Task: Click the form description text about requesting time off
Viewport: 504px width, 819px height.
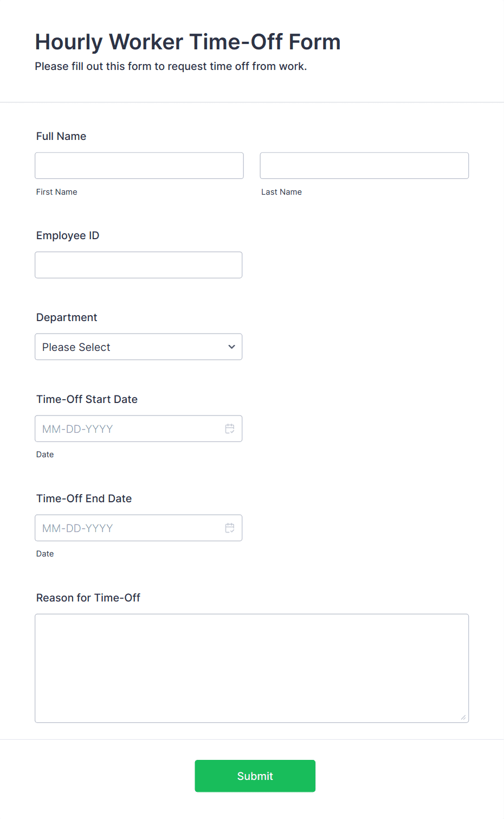Action: pos(171,66)
